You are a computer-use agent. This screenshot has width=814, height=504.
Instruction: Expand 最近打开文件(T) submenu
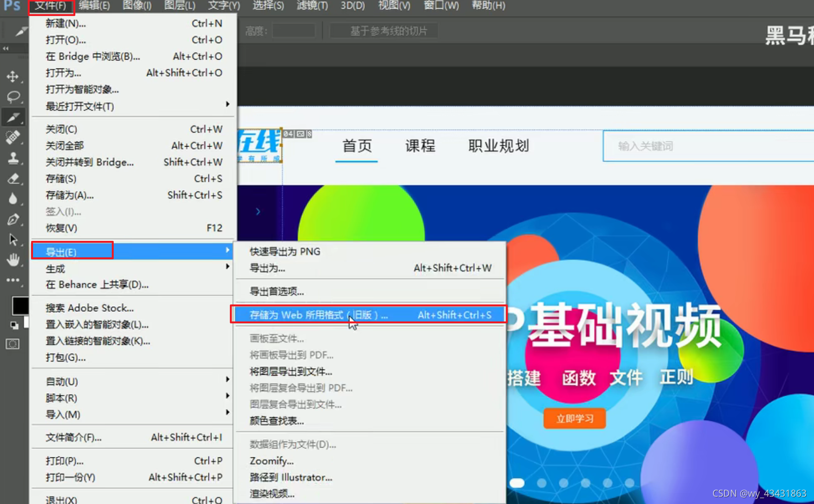[132, 106]
